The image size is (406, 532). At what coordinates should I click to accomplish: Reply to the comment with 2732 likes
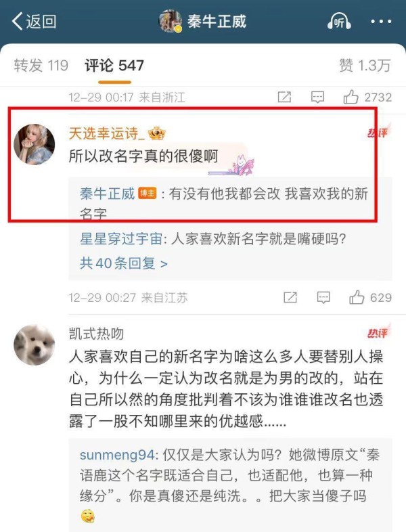point(317,97)
